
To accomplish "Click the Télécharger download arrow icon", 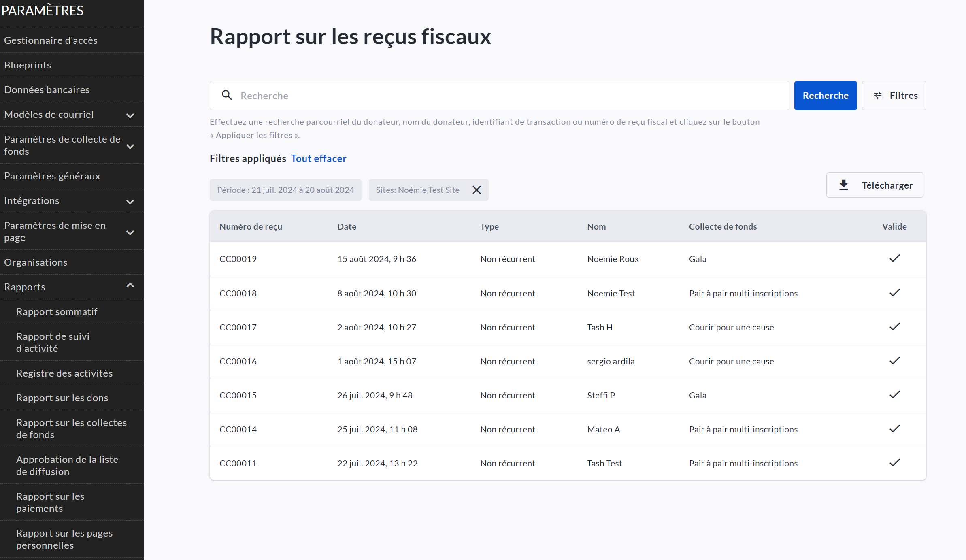I will click(x=844, y=185).
